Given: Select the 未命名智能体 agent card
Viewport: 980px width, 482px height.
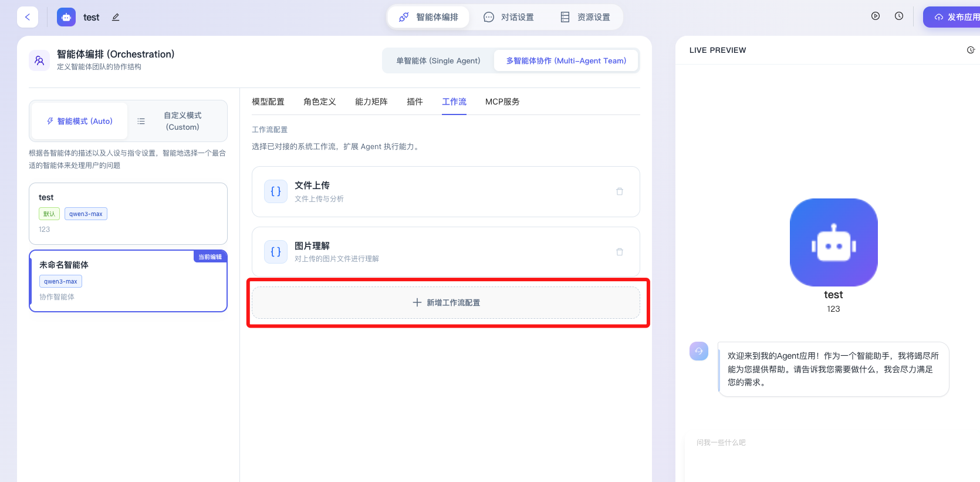Looking at the screenshot, I should 128,281.
